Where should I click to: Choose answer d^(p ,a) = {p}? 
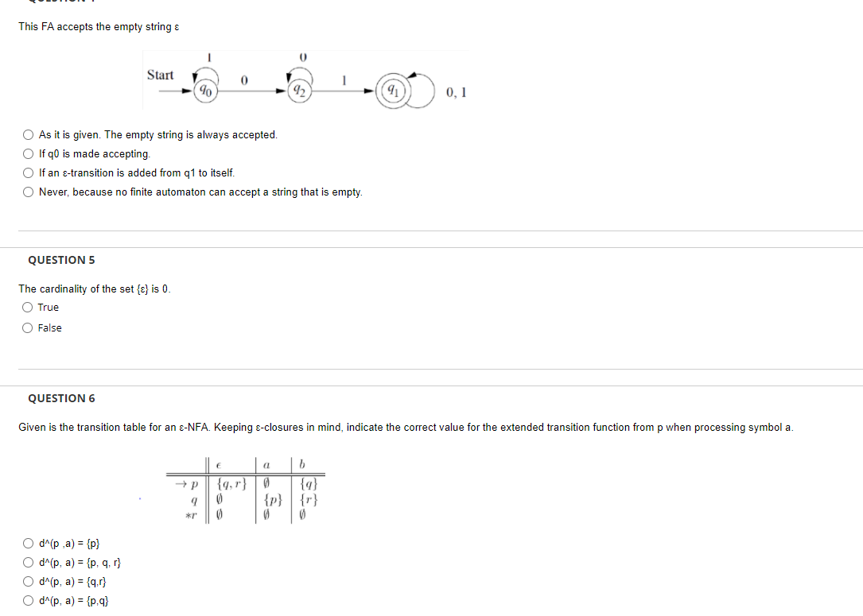28,543
